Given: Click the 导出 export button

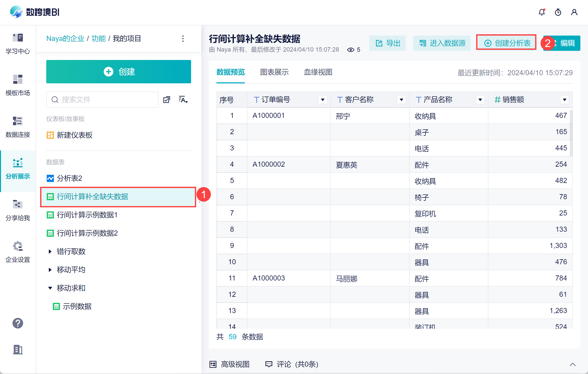Looking at the screenshot, I should pyautogui.click(x=388, y=43).
